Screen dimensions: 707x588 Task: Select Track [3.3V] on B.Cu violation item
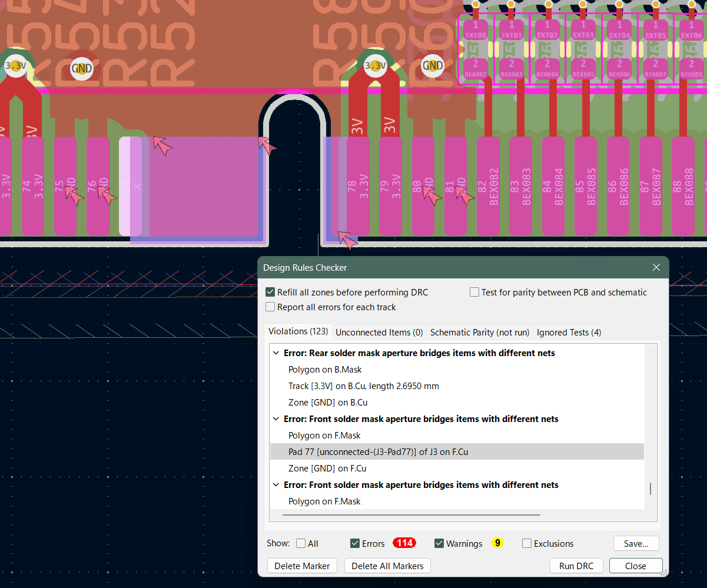(363, 386)
